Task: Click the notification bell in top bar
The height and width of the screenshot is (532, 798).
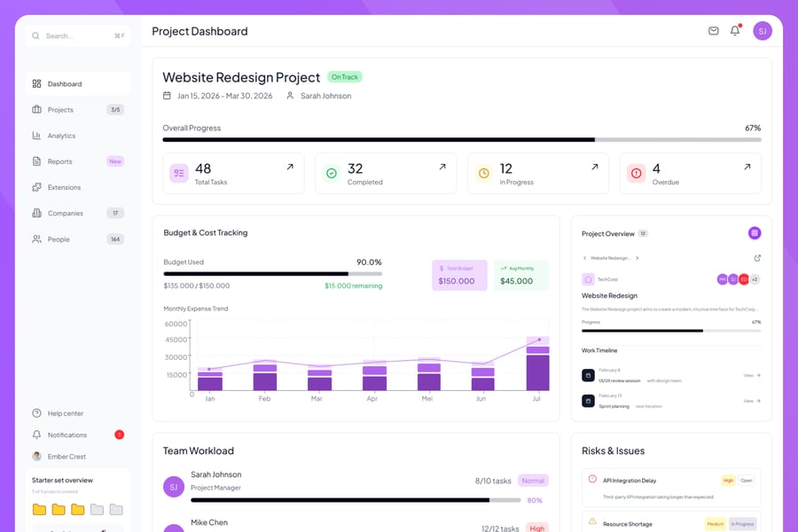Action: point(735,31)
